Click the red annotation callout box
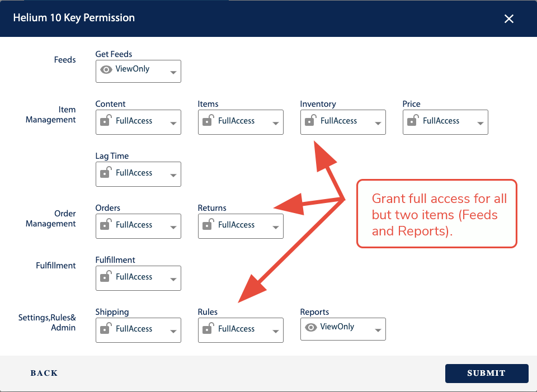The image size is (537, 392). click(x=436, y=214)
